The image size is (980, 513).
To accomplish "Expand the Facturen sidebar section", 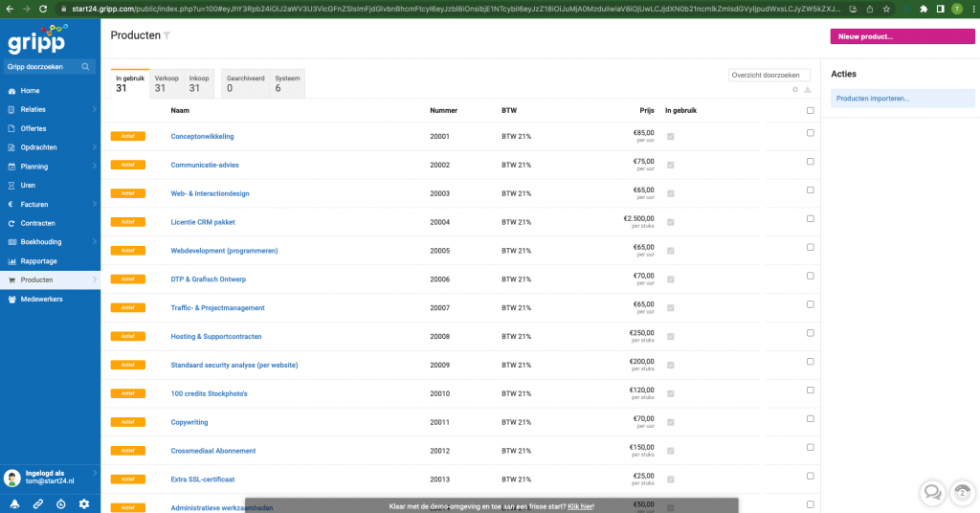I will pyautogui.click(x=94, y=204).
